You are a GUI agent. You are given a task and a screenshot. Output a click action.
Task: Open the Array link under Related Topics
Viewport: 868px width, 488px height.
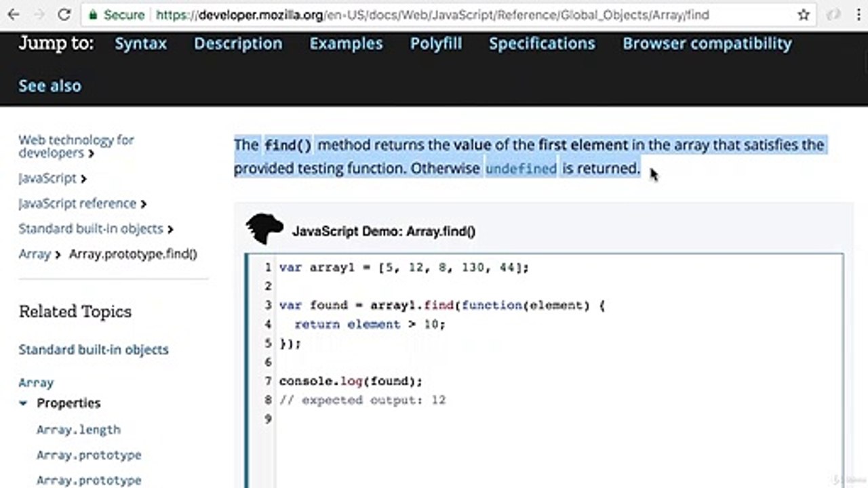point(36,383)
